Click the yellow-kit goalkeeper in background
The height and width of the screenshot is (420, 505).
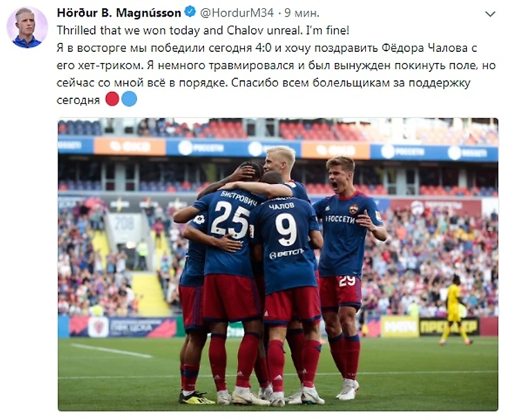point(454,309)
